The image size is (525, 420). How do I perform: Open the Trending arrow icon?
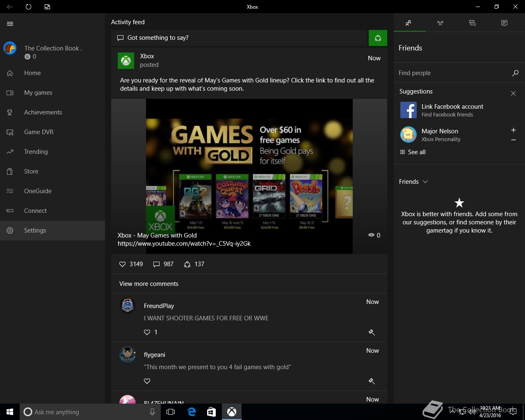pos(10,152)
